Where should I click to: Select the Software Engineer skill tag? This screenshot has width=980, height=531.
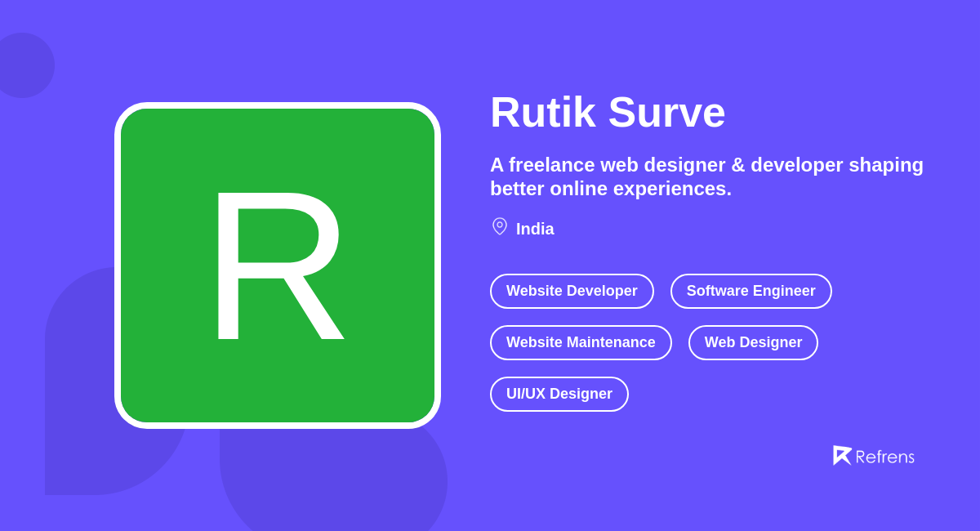click(x=751, y=291)
